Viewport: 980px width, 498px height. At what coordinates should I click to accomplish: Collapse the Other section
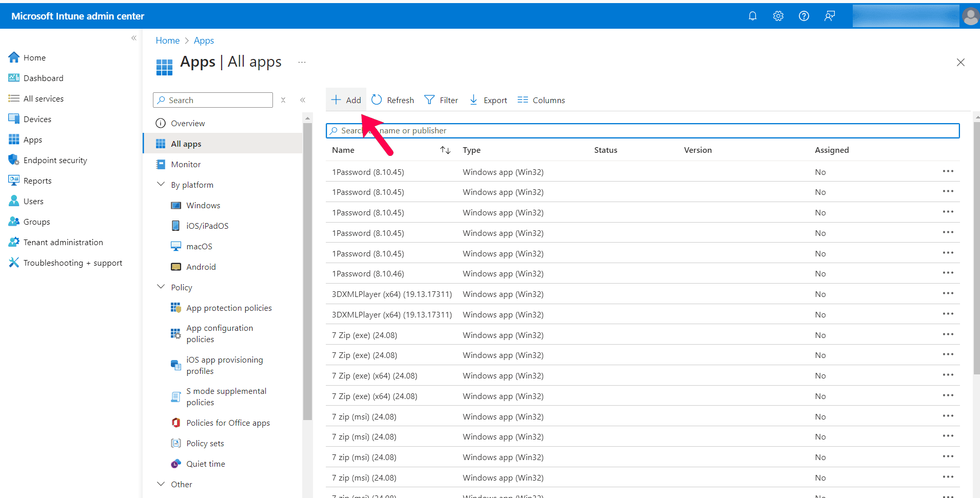(161, 484)
